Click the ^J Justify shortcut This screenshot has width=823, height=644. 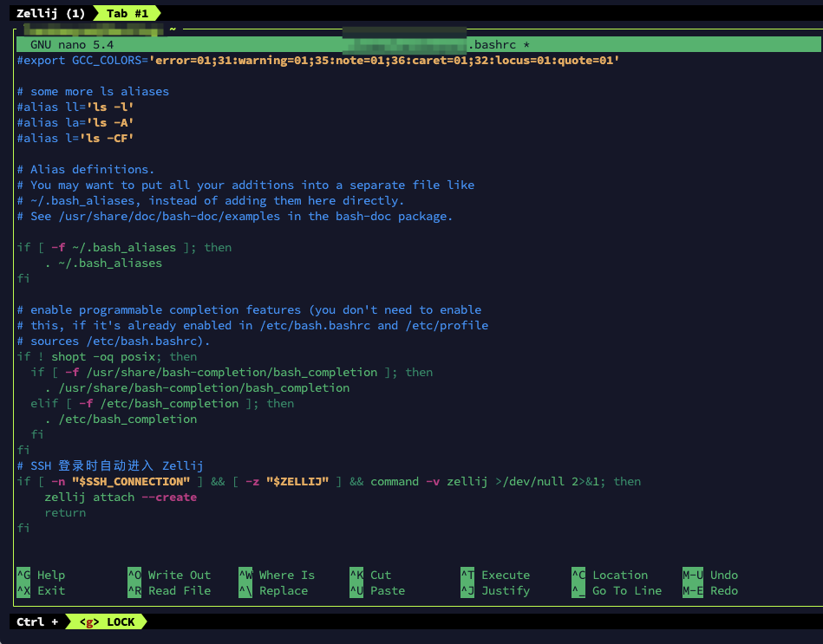[495, 590]
